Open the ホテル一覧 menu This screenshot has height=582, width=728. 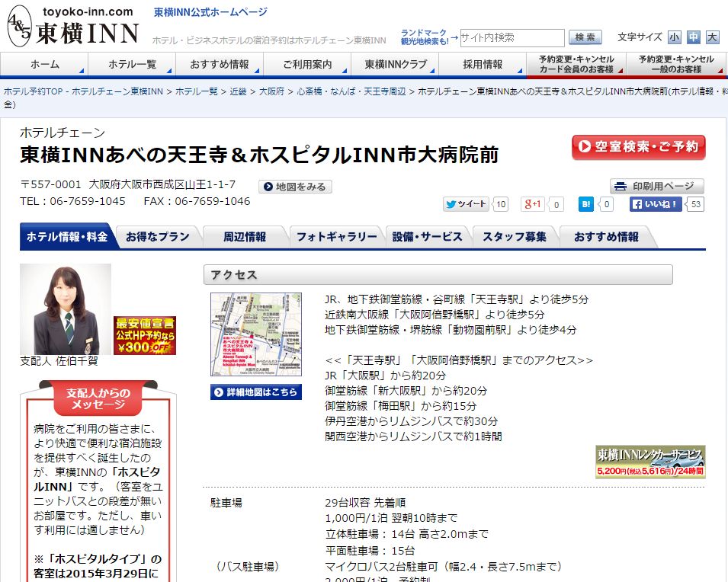[132, 64]
